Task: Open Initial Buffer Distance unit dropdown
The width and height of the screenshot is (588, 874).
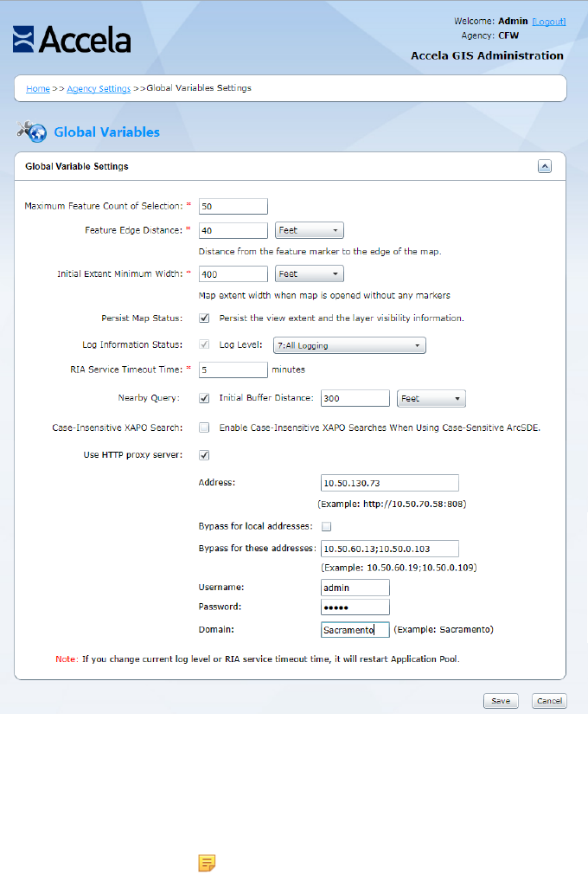Action: pos(431,399)
